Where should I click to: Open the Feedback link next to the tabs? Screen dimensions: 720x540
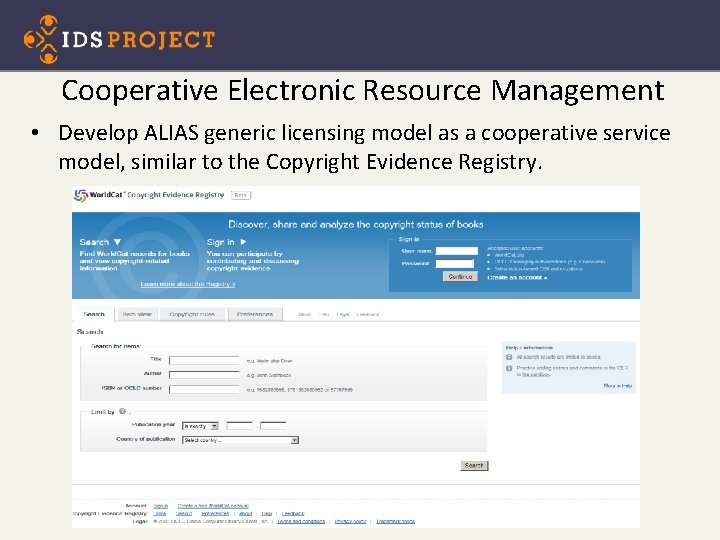pyautogui.click(x=368, y=315)
